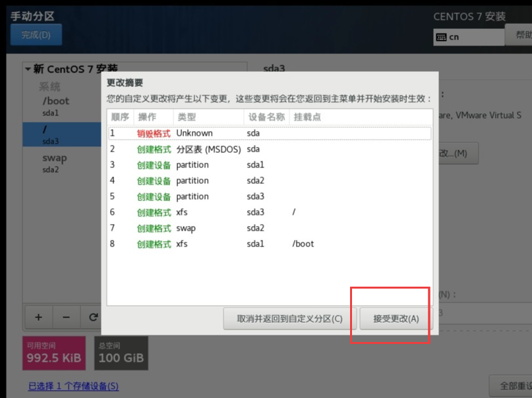Click the Accept Changes 接受更改(A) button
The width and height of the screenshot is (532, 398).
click(395, 319)
